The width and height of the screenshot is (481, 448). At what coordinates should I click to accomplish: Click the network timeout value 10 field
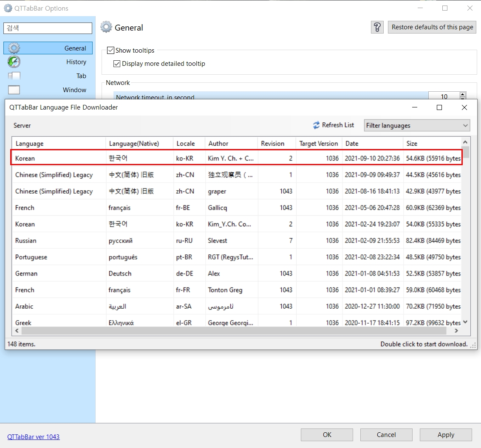pos(444,96)
